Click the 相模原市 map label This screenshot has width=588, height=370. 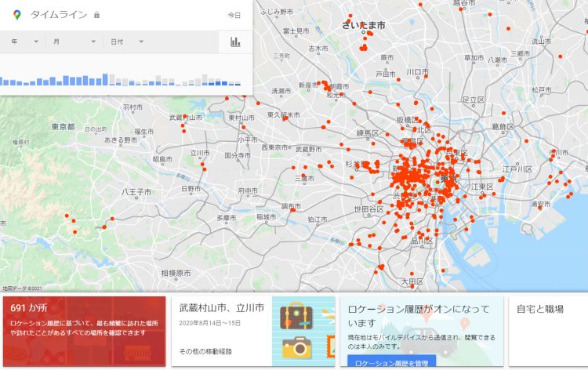(176, 273)
